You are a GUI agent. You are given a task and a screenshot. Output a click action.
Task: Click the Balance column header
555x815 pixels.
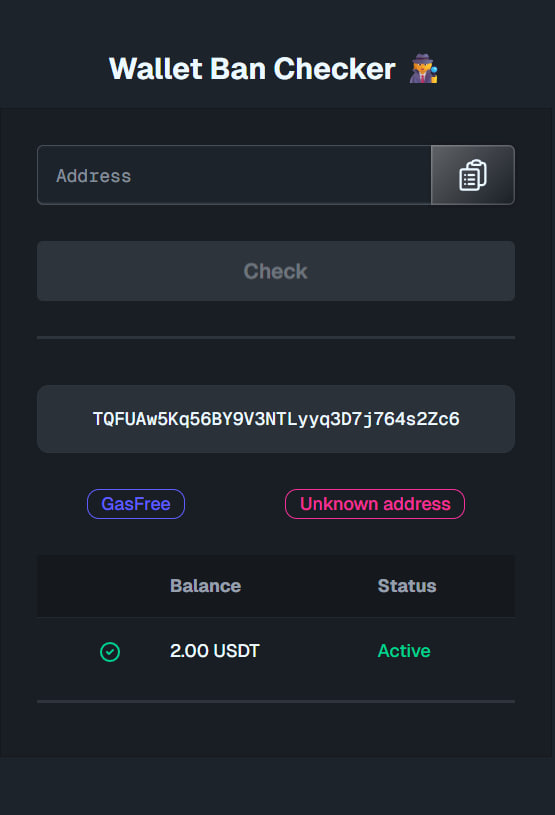206,586
